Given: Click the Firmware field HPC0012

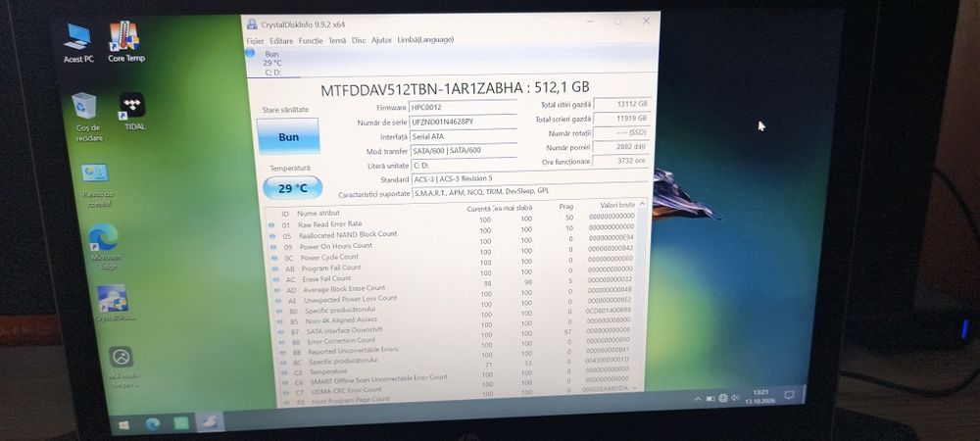Looking at the screenshot, I should click(x=463, y=107).
